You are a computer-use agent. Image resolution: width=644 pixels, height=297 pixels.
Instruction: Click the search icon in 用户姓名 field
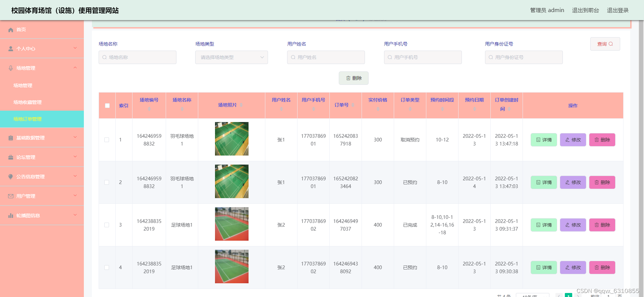(x=293, y=57)
